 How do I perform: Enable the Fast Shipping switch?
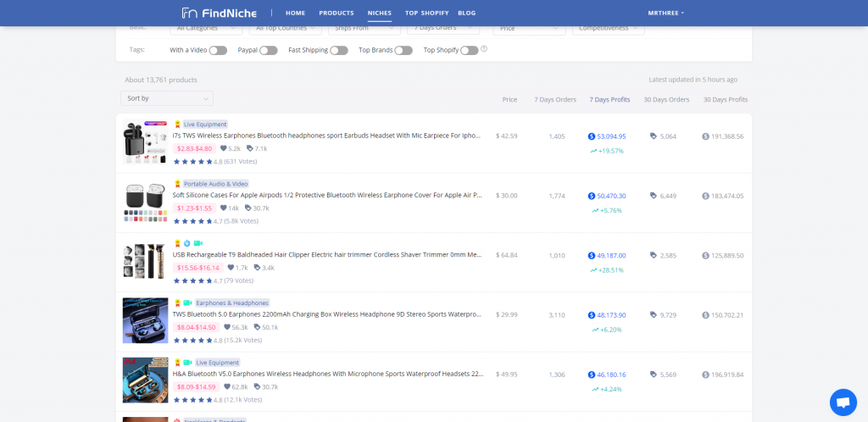(x=339, y=50)
